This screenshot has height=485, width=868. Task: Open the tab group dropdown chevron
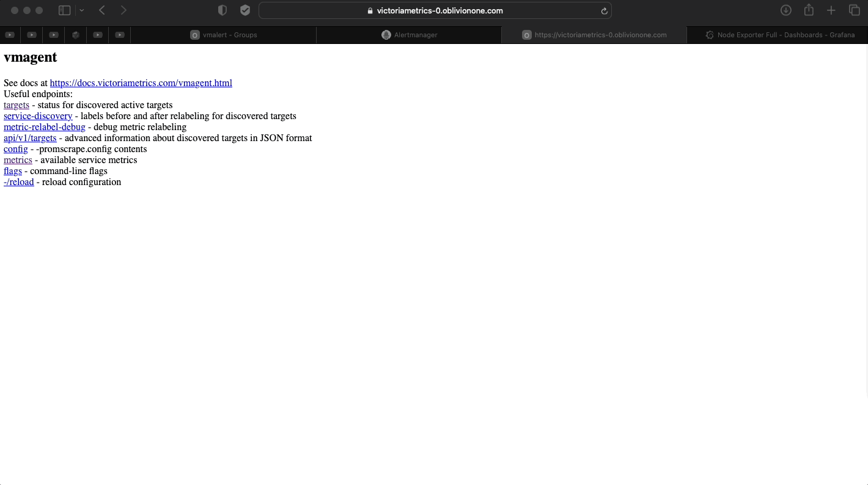tap(82, 10)
